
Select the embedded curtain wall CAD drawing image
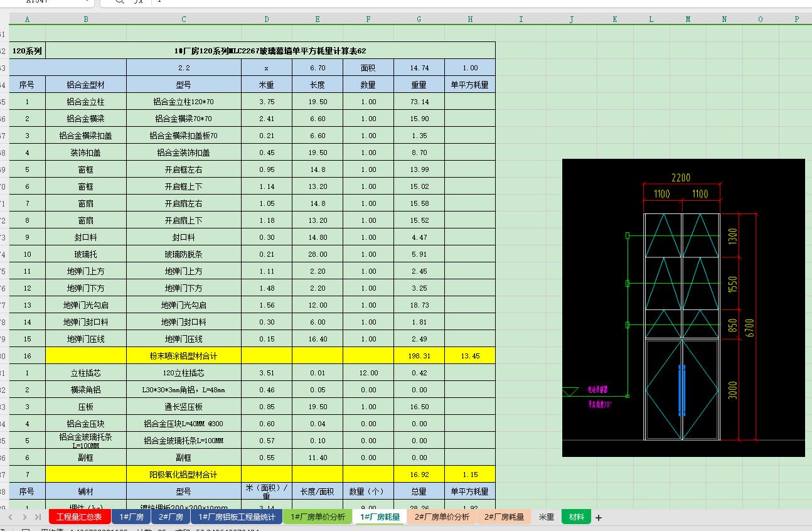[x=683, y=308]
